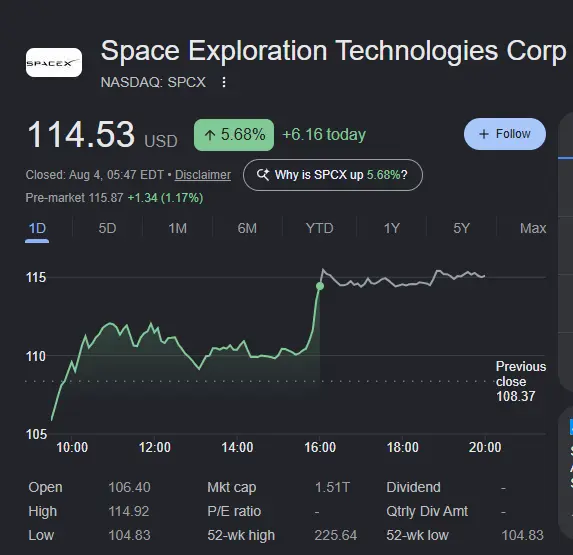Screen dimensions: 573x555
Task: Click the +6.16 today text
Action: tap(324, 134)
